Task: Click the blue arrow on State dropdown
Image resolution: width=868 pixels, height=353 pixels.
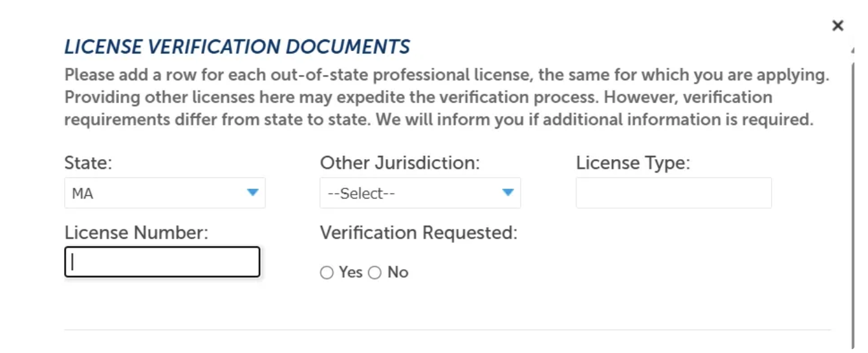Action: coord(253,193)
